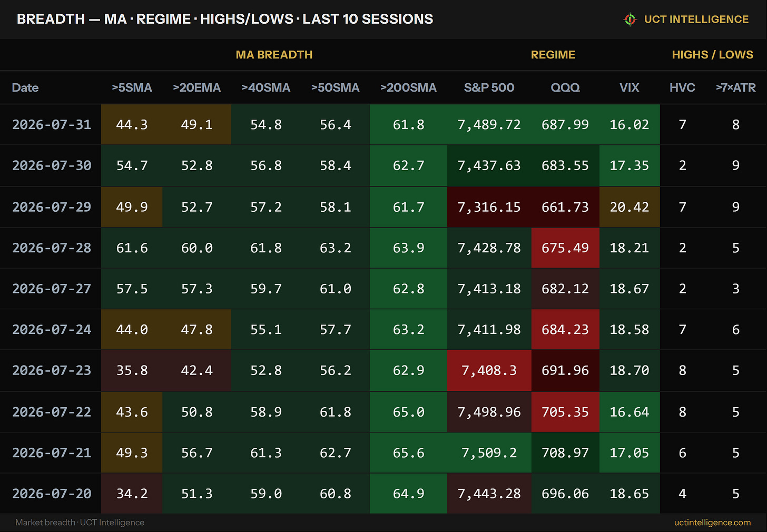767x532 pixels.
Task: Click the >40SMA column header
Action: click(266, 88)
